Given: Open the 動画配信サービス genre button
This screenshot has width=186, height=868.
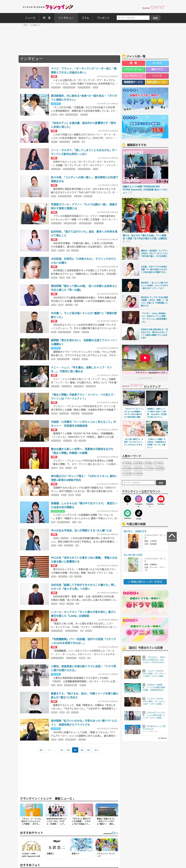Looking at the screenshot, I should pos(133,82).
